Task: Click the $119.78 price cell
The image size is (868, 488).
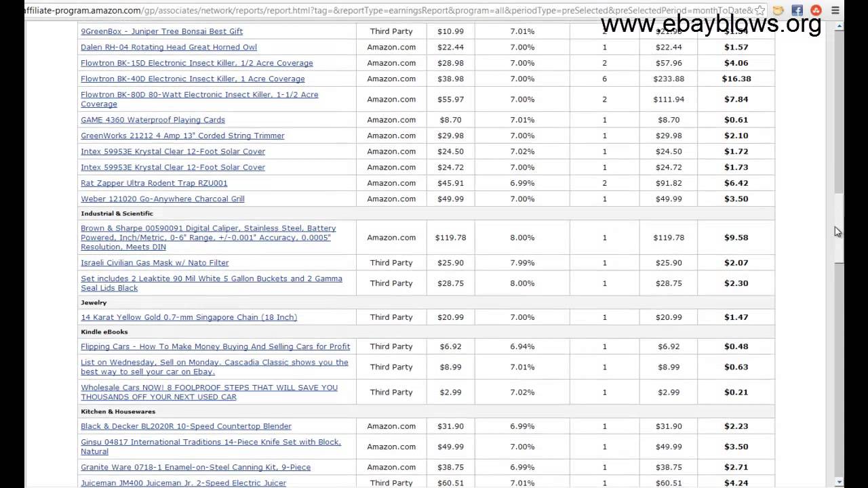Action: point(450,237)
